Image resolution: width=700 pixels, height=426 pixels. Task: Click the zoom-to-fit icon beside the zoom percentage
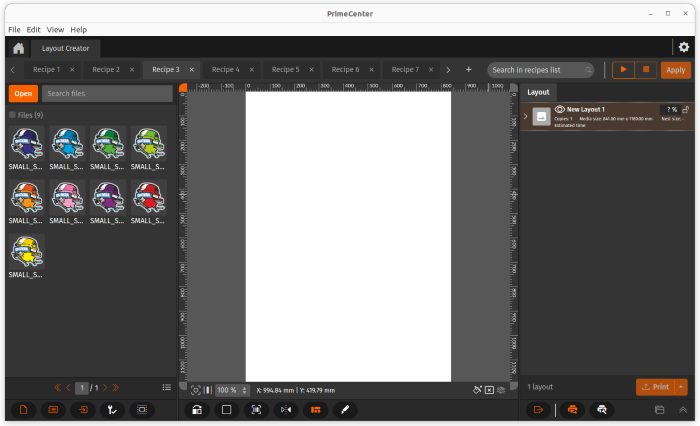click(x=196, y=390)
